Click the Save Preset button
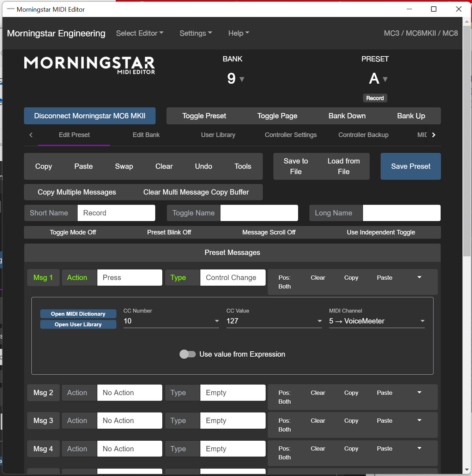The width and height of the screenshot is (472, 476). (x=411, y=166)
